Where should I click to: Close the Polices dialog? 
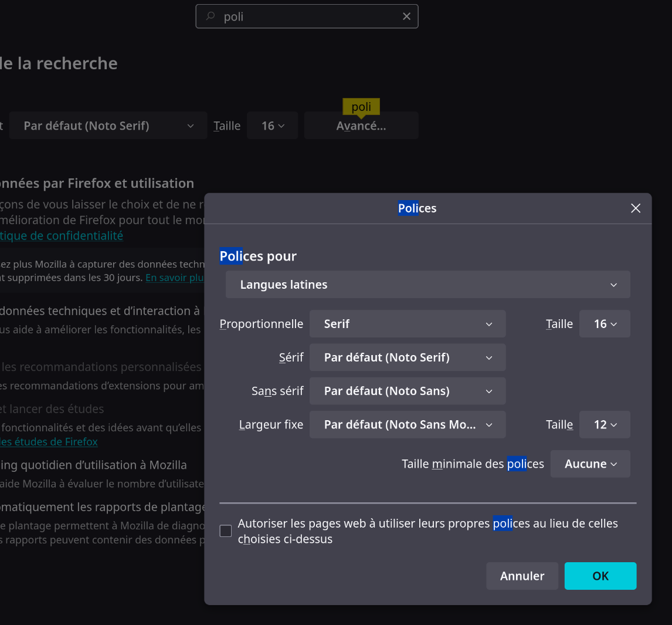click(x=635, y=208)
